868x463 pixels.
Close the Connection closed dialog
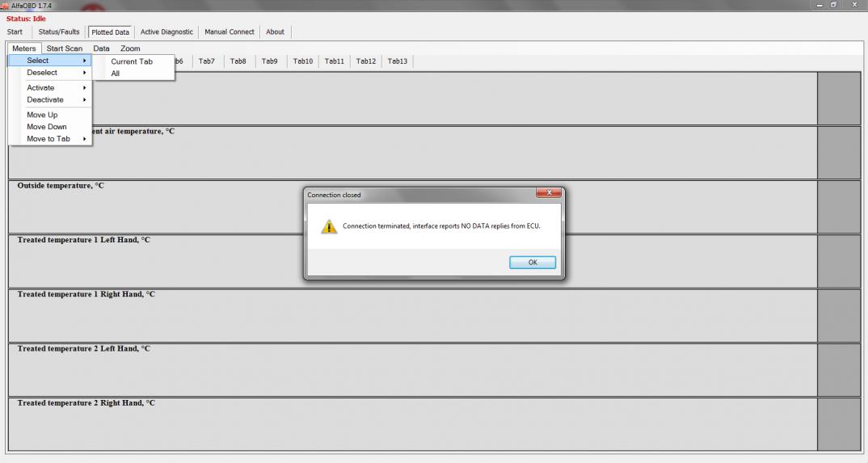pyautogui.click(x=549, y=192)
